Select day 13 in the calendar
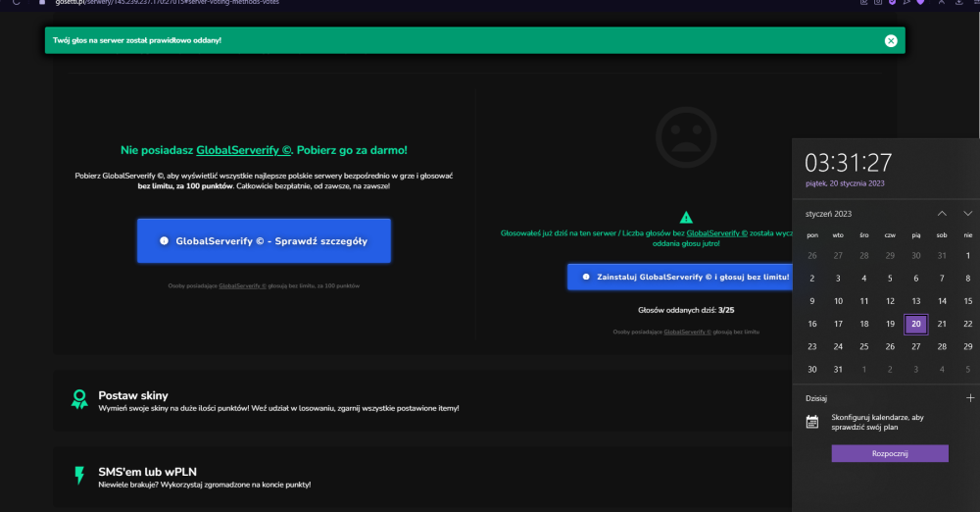The width and height of the screenshot is (980, 512). (915, 301)
